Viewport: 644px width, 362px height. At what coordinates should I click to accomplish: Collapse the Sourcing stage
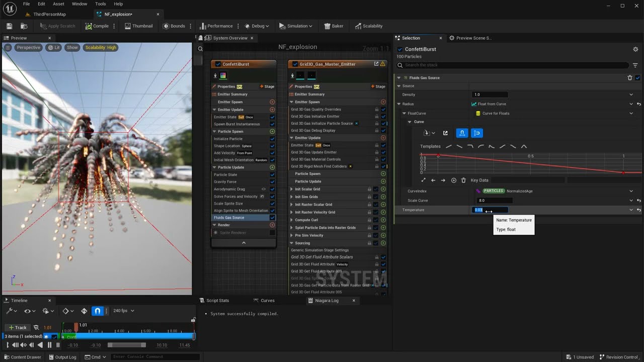(x=292, y=243)
